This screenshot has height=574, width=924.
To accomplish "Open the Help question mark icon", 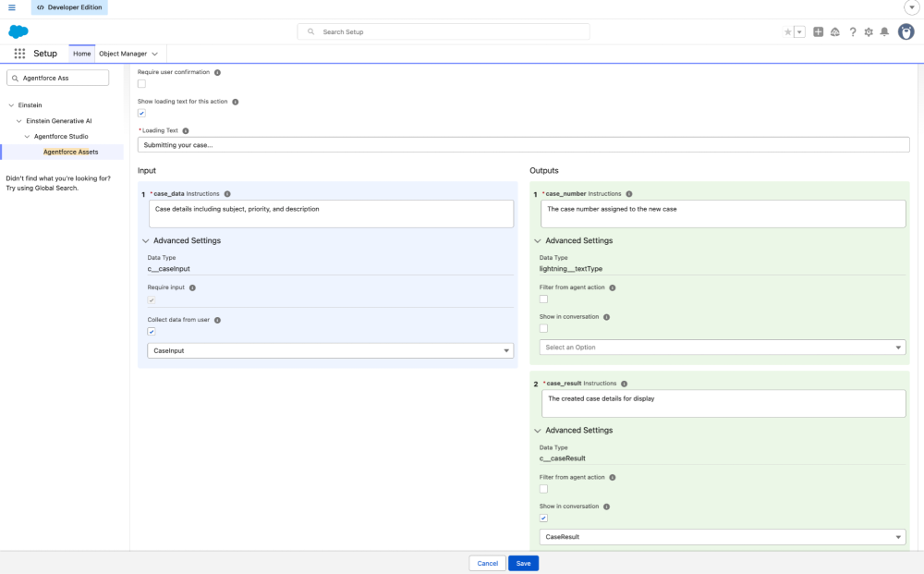I will (x=853, y=31).
